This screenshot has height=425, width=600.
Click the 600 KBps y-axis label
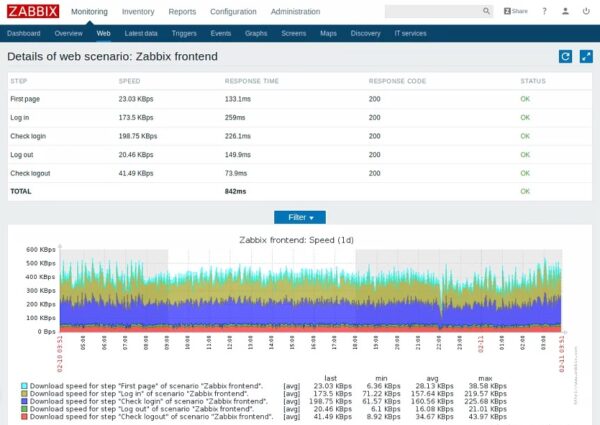click(x=41, y=249)
